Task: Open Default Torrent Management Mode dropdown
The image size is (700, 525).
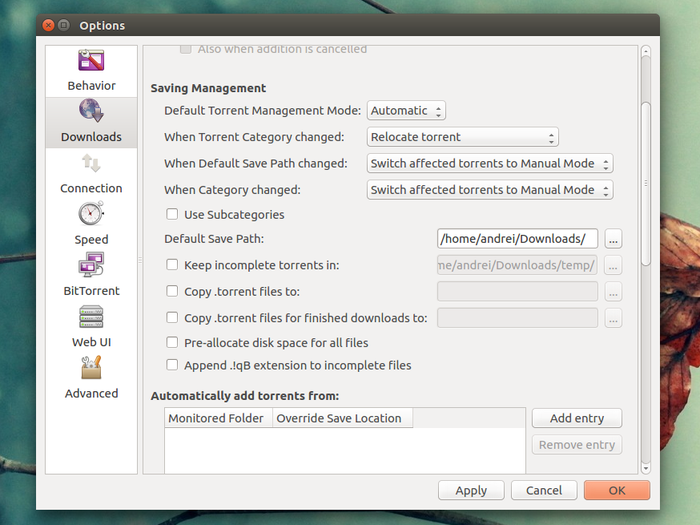Action: point(406,111)
